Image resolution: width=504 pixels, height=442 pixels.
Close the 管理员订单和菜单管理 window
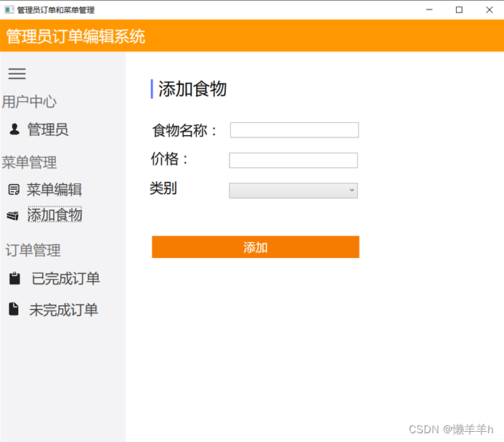(x=489, y=10)
